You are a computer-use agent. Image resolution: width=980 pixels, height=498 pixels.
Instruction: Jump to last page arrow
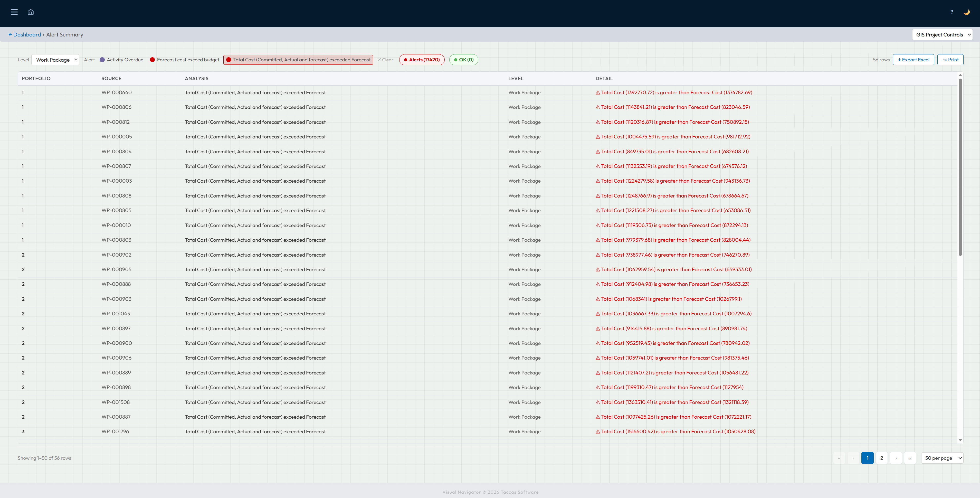point(910,458)
